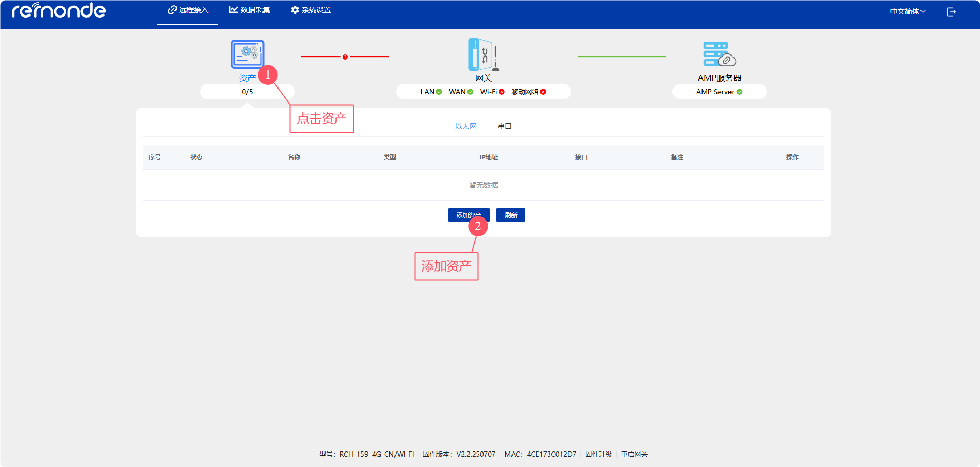
Task: Click the logout icon in top right
Action: point(951,12)
